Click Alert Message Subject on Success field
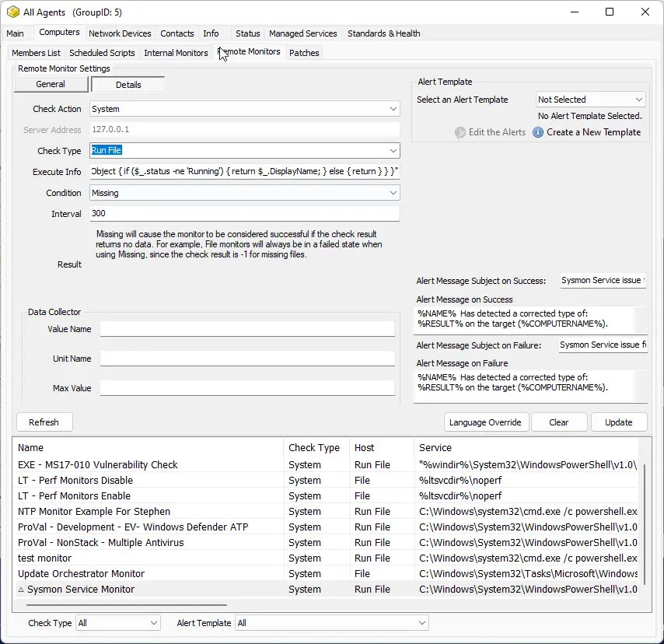 coord(603,281)
